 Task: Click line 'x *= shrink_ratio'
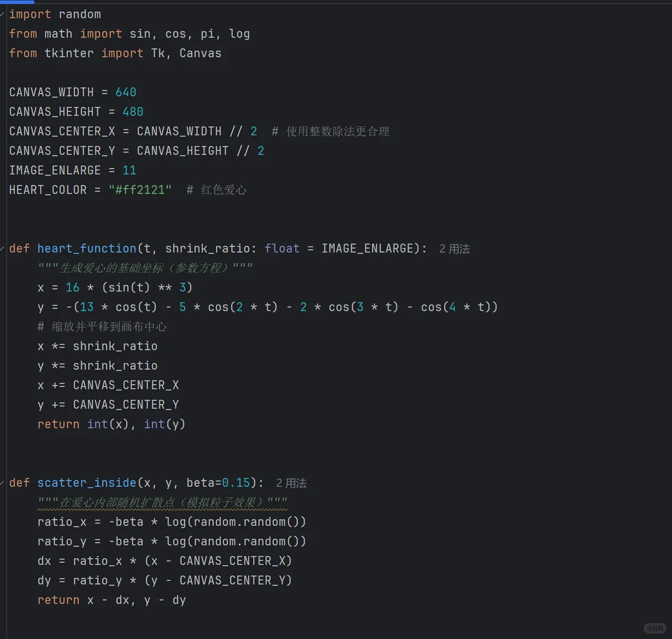click(97, 346)
